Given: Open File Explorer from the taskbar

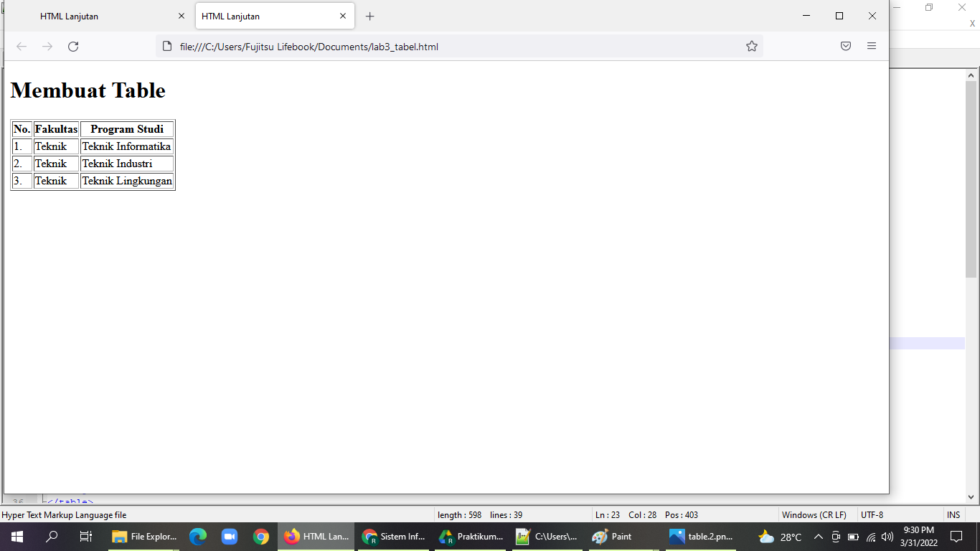Looking at the screenshot, I should click(144, 537).
